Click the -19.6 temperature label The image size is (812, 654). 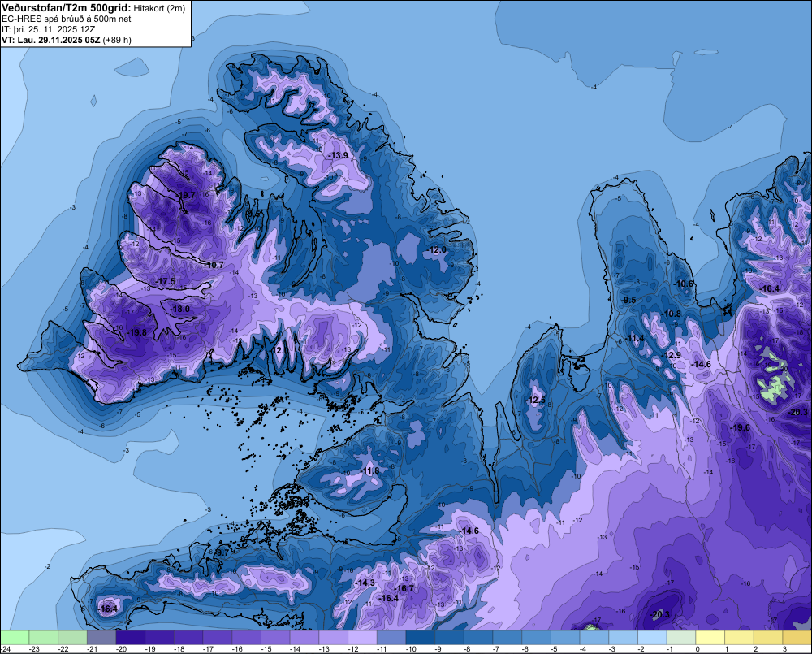[740, 427]
